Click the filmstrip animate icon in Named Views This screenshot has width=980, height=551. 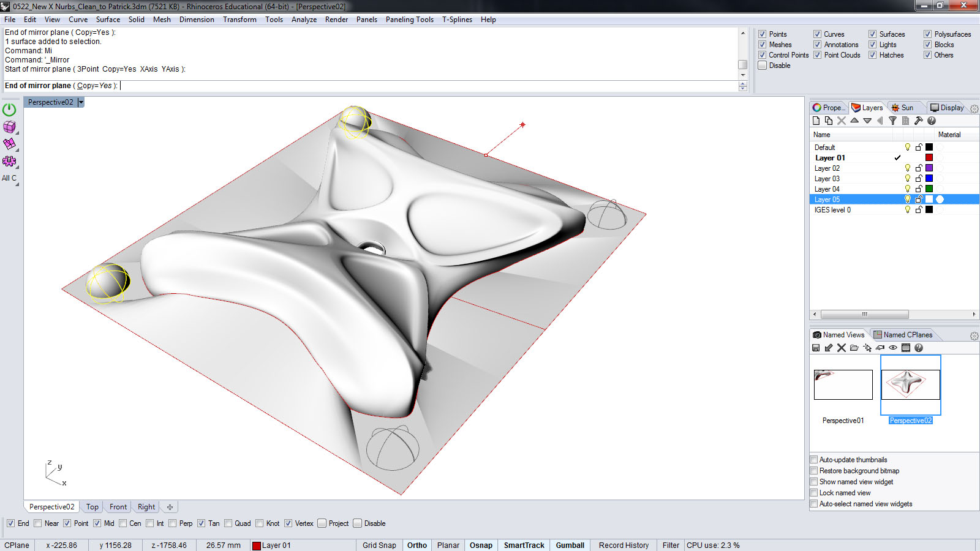tap(906, 348)
